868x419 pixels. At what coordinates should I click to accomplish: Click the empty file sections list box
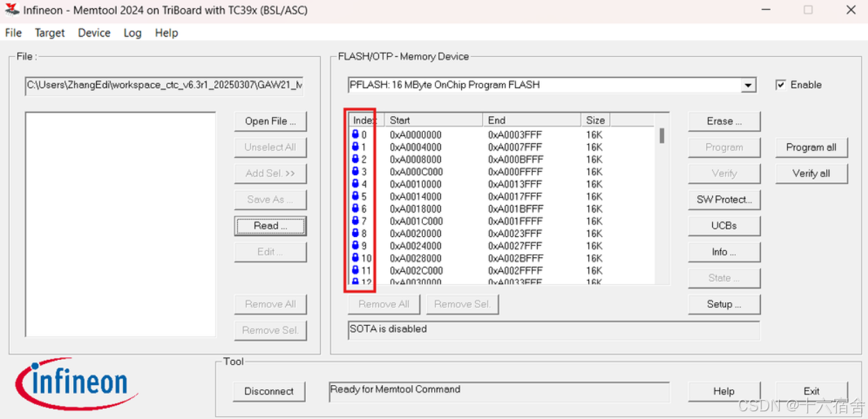[120, 224]
